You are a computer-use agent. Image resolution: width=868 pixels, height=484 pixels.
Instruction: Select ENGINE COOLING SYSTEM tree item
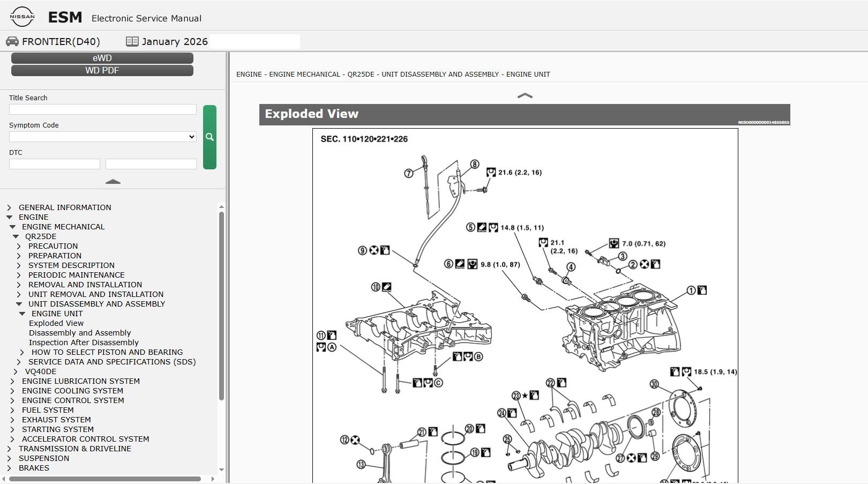(x=72, y=391)
